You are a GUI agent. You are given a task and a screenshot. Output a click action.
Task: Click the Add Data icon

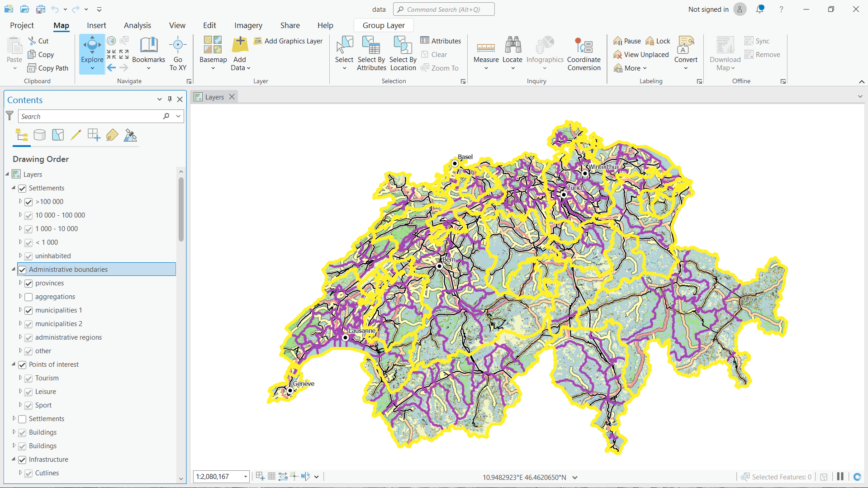(240, 46)
